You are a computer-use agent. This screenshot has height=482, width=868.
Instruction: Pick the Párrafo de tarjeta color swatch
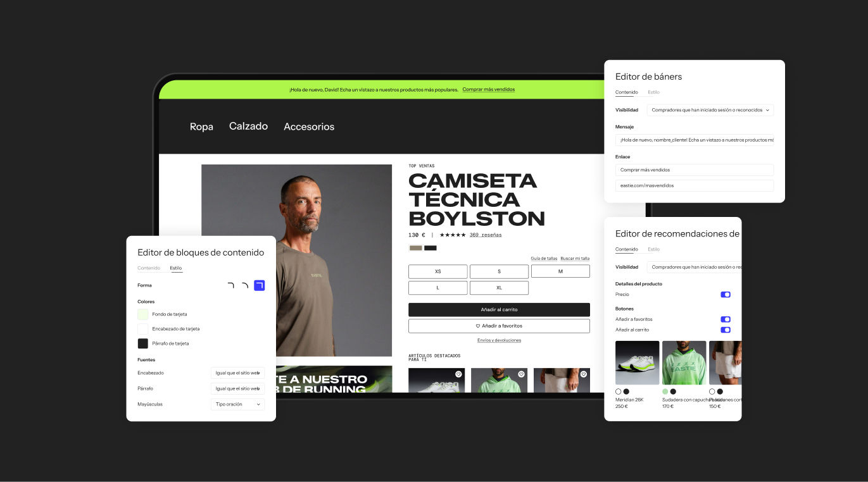(143, 343)
